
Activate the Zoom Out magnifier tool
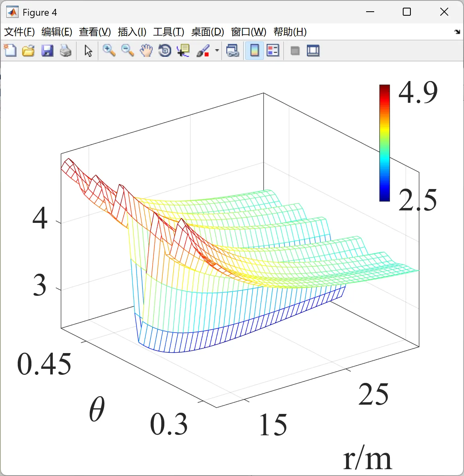[127, 51]
